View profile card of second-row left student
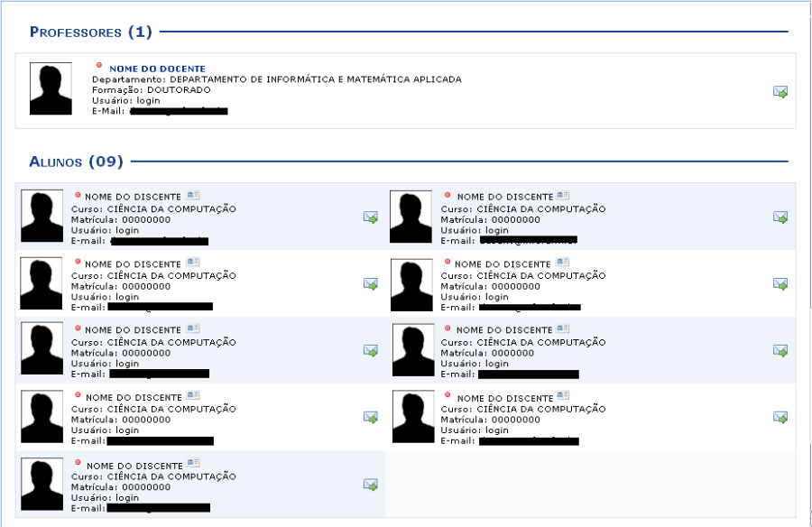This screenshot has width=812, height=527. [x=193, y=262]
